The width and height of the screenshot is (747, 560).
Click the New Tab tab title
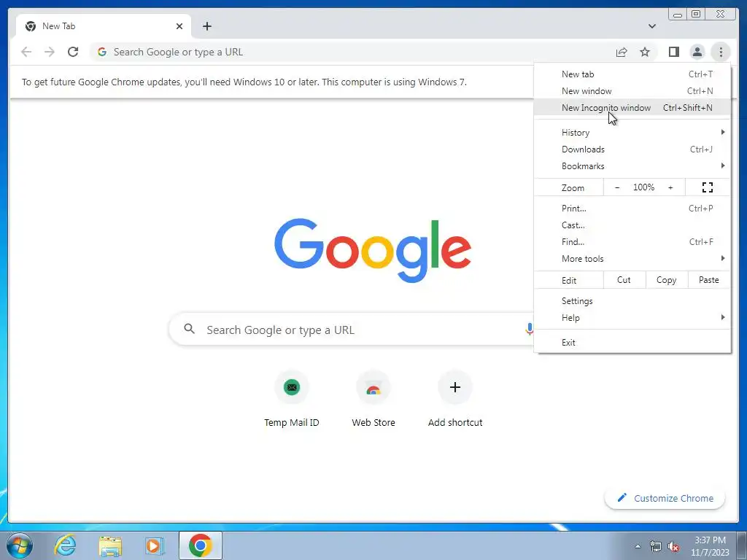coord(58,26)
